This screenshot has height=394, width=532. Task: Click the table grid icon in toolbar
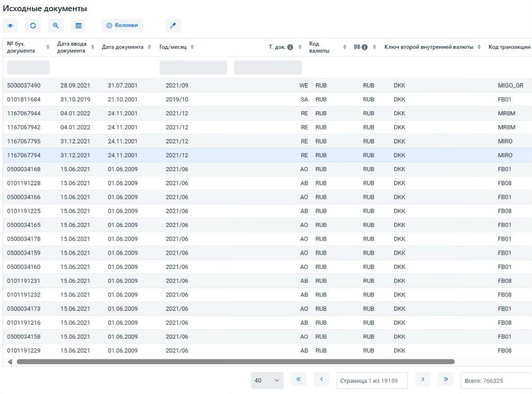click(78, 26)
